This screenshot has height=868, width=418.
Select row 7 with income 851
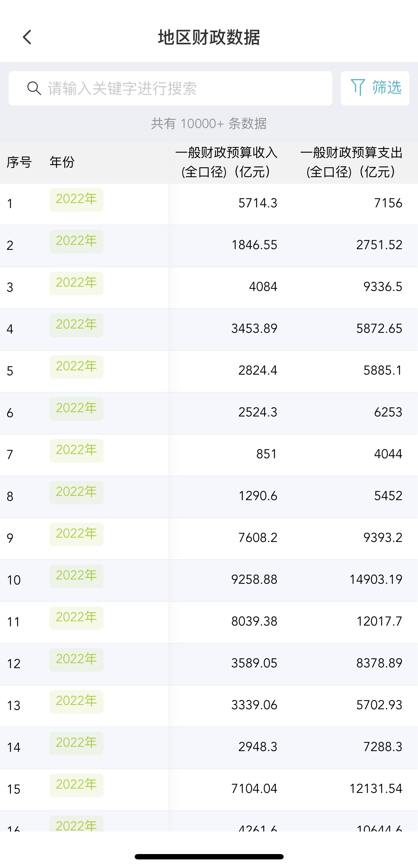pyautogui.click(x=209, y=455)
